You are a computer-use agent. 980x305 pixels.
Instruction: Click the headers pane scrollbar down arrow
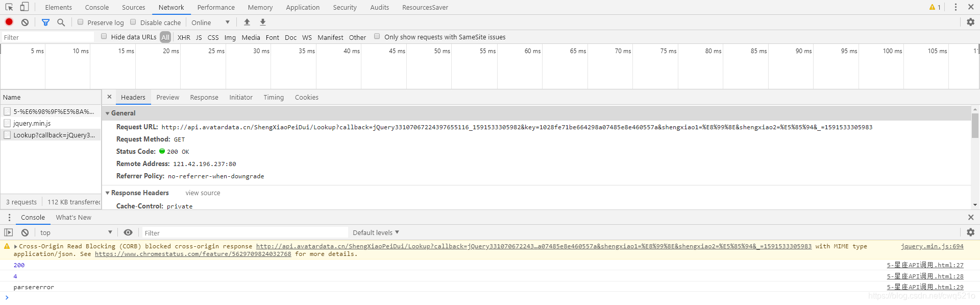click(975, 205)
